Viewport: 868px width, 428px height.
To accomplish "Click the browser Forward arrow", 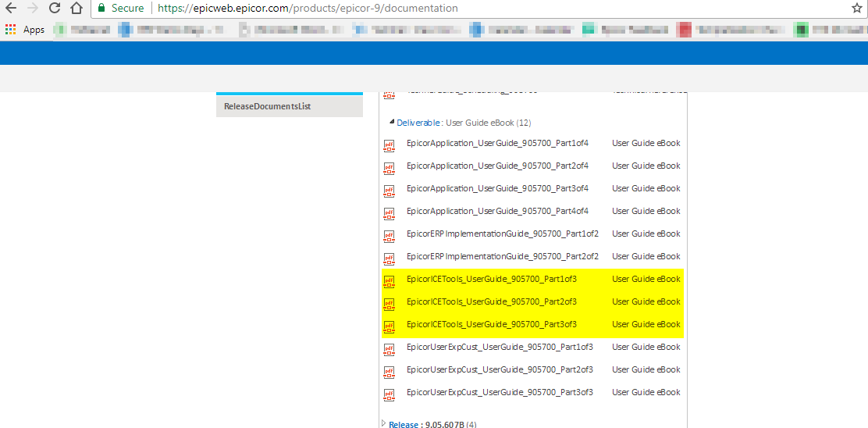I will pyautogui.click(x=32, y=9).
